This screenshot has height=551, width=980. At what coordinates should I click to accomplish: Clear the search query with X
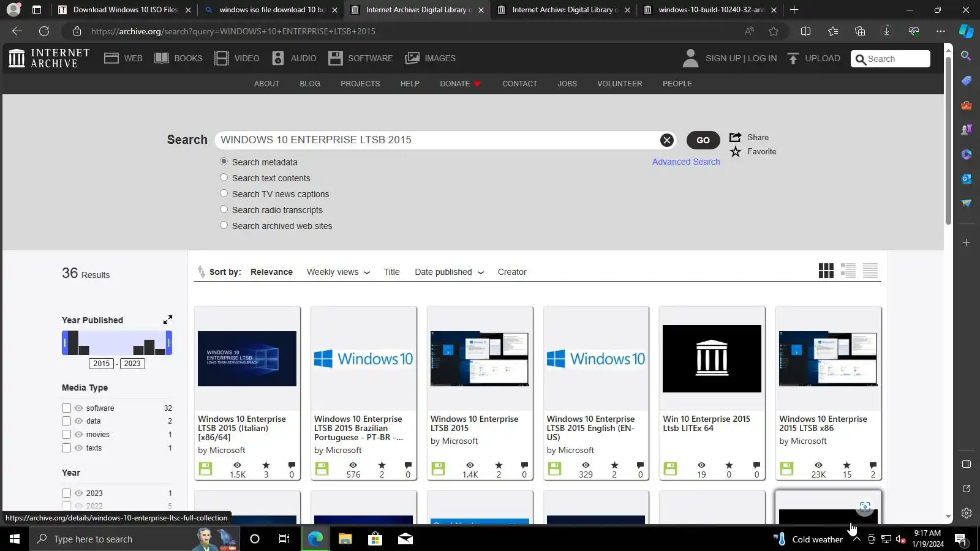pyautogui.click(x=667, y=140)
